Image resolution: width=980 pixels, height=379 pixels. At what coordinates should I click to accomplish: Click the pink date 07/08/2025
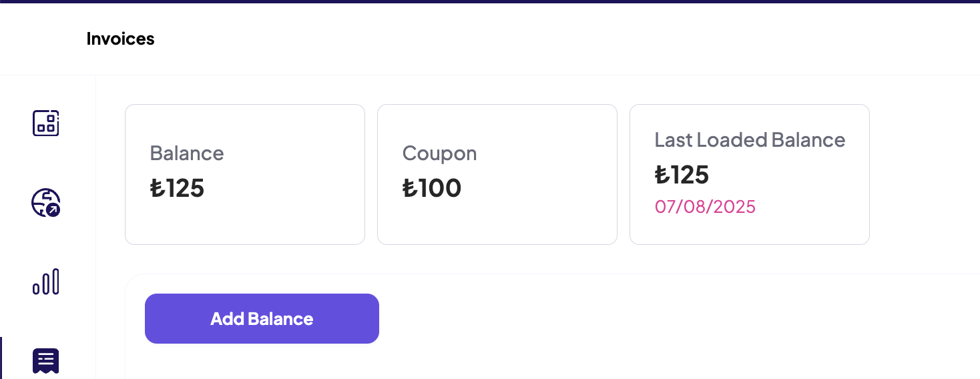pos(705,207)
